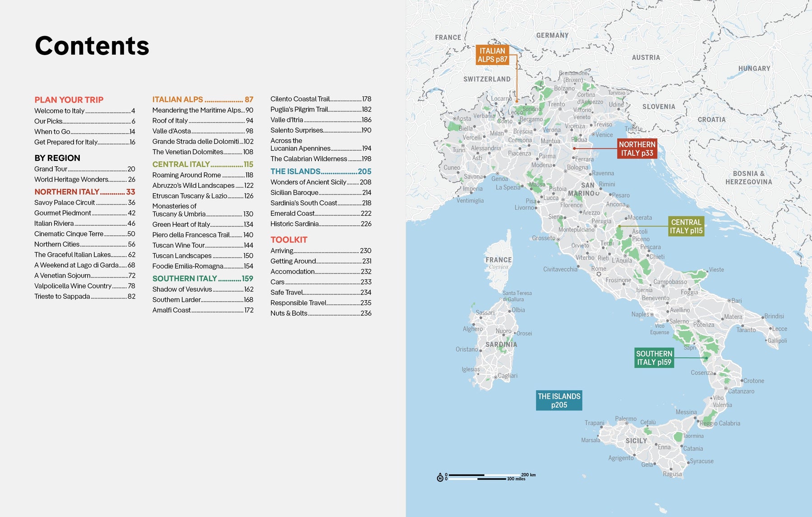This screenshot has height=517, width=812.
Task: Select the green Southern Italy p159 map label
Action: coord(654,358)
